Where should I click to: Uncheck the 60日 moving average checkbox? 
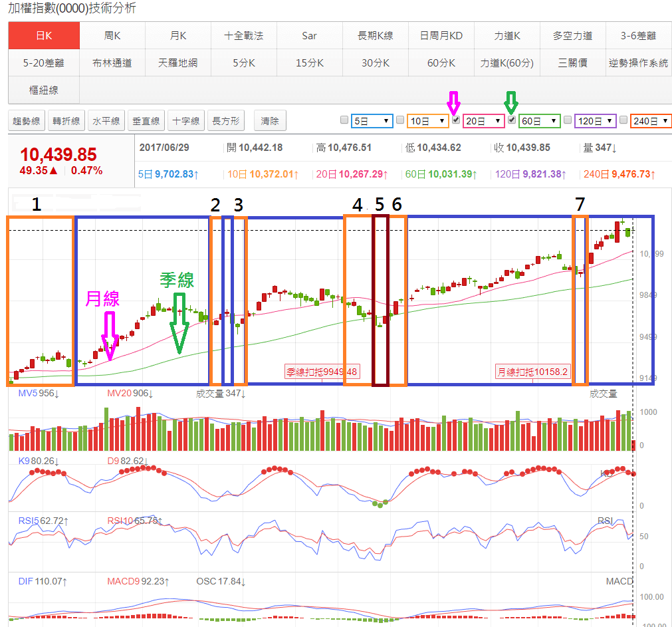pyautogui.click(x=511, y=120)
